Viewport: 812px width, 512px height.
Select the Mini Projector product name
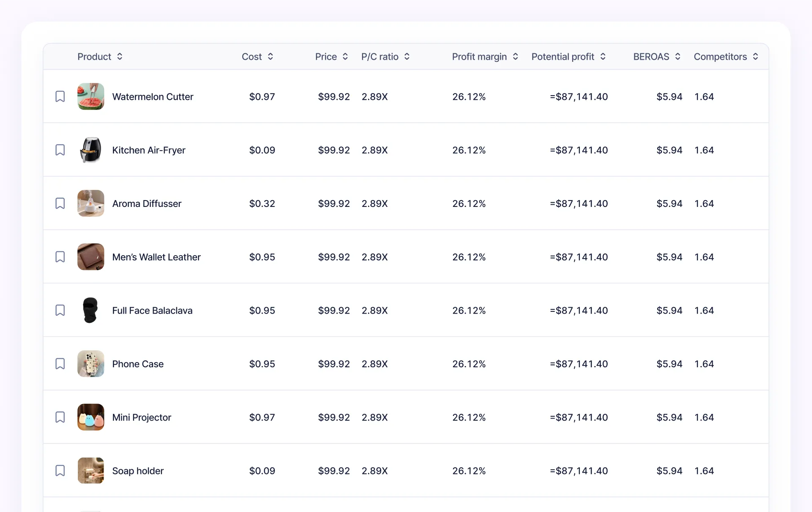coord(142,418)
